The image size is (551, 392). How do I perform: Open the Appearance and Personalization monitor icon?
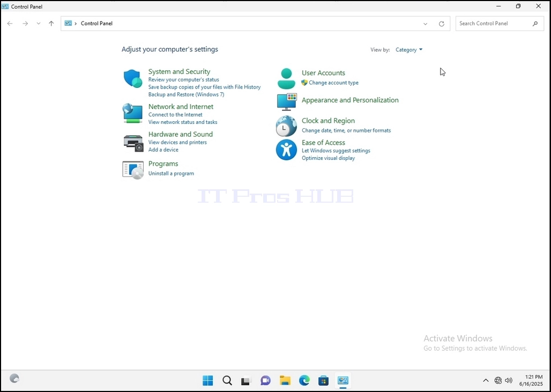[287, 102]
